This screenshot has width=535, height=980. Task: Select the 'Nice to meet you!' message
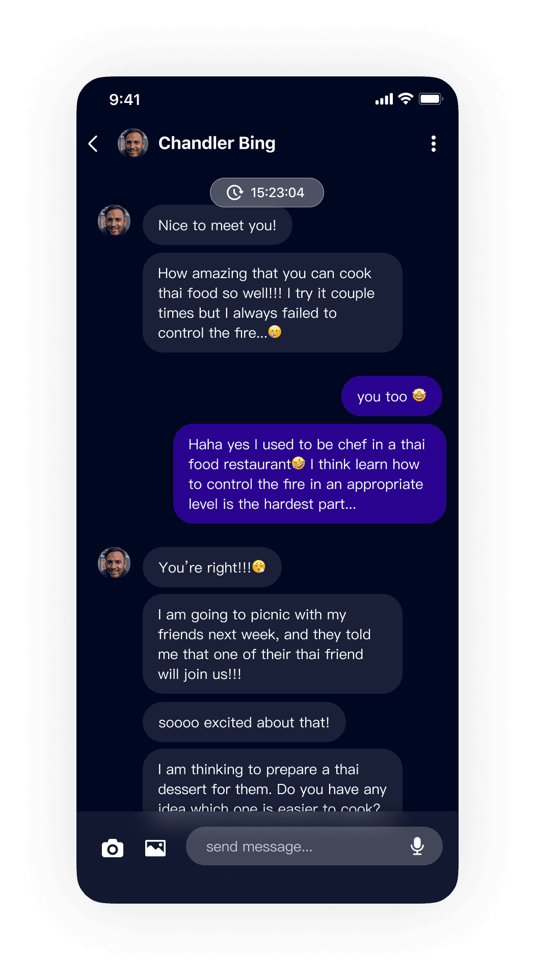click(x=218, y=225)
